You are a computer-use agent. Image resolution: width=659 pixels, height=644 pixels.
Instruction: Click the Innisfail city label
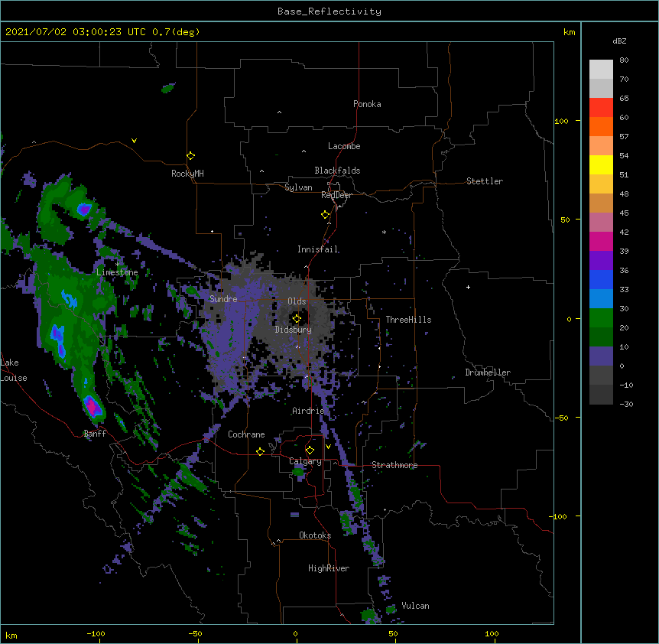pyautogui.click(x=317, y=249)
